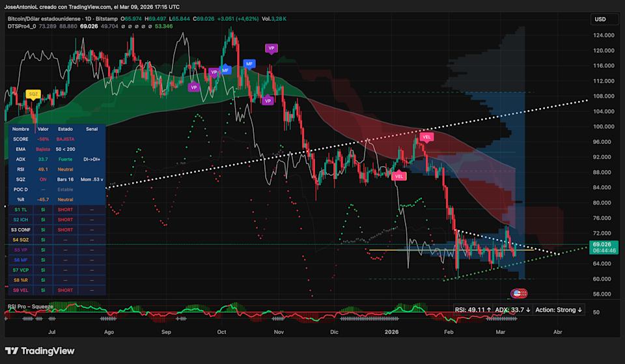The image size is (625, 364).
Task: Click the 2026 label on time axis
Action: click(x=391, y=332)
